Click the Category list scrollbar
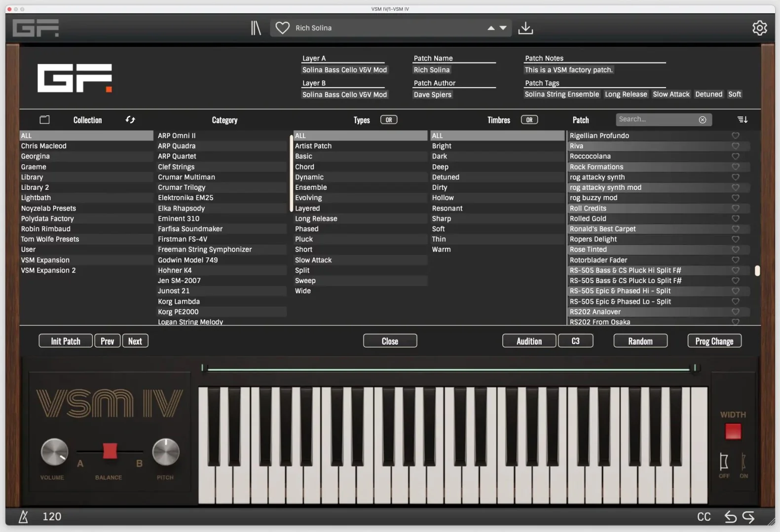Image resolution: width=780 pixels, height=532 pixels. point(291,173)
